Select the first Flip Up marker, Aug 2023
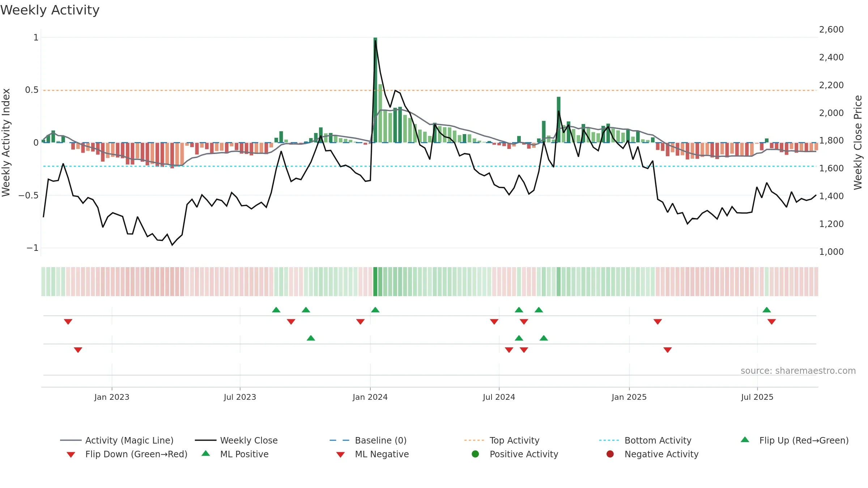The width and height of the screenshot is (868, 488). (276, 310)
